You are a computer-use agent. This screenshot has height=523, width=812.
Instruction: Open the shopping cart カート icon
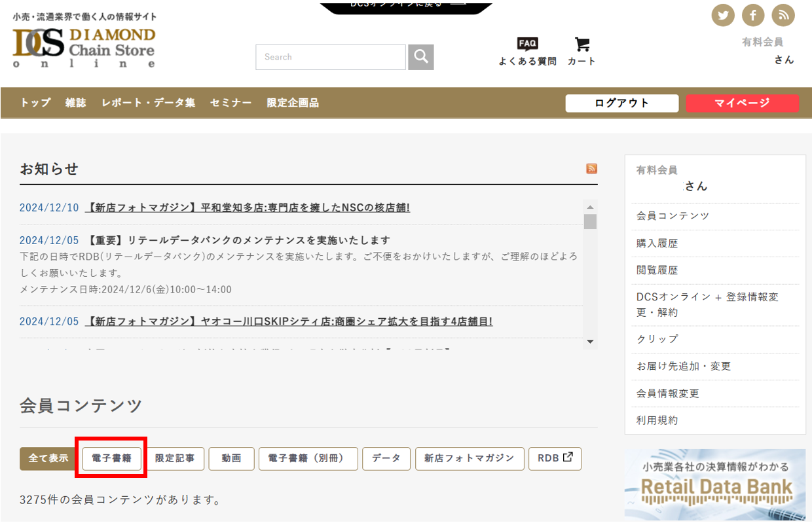point(581,51)
